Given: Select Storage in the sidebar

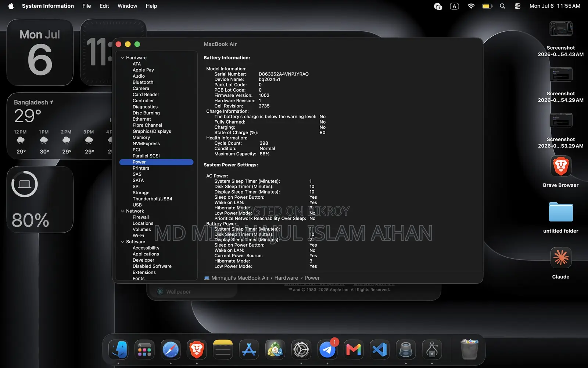Looking at the screenshot, I should [141, 193].
